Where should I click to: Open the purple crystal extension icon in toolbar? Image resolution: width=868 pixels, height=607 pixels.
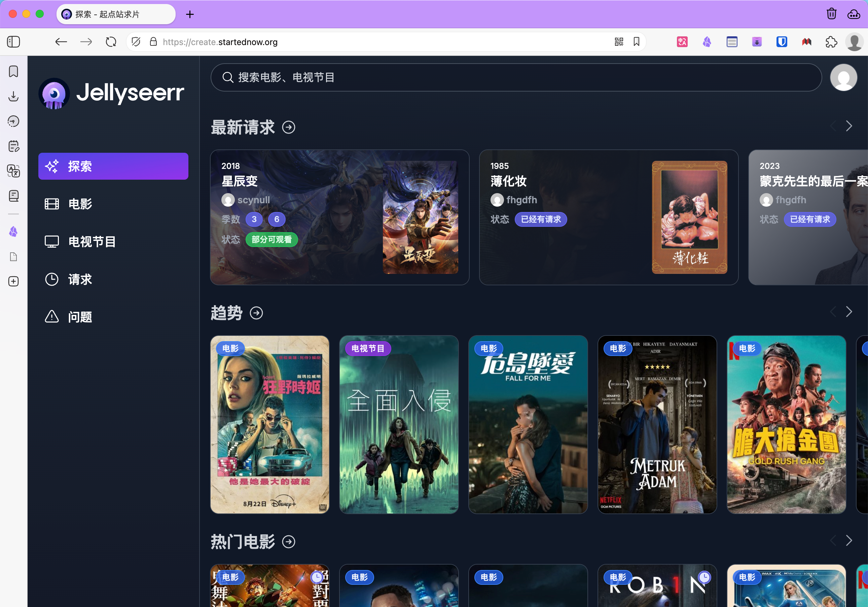(707, 42)
